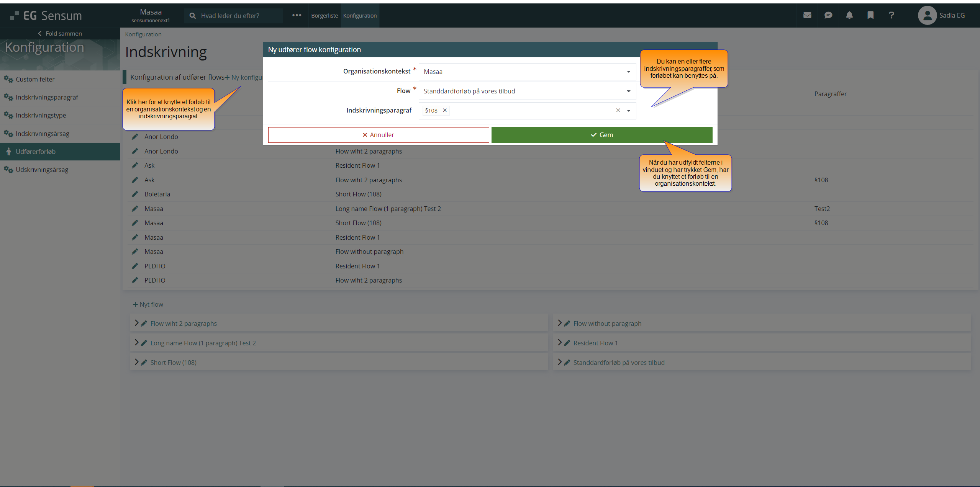Expand the Short Flow (108) item
The height and width of the screenshot is (487, 980).
click(x=136, y=362)
